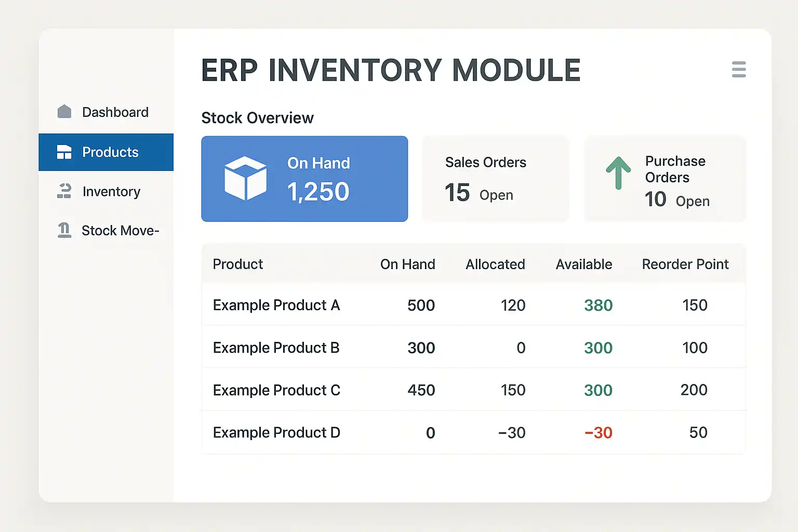The image size is (798, 532).
Task: Open the hamburger menu icon
Action: tap(739, 70)
